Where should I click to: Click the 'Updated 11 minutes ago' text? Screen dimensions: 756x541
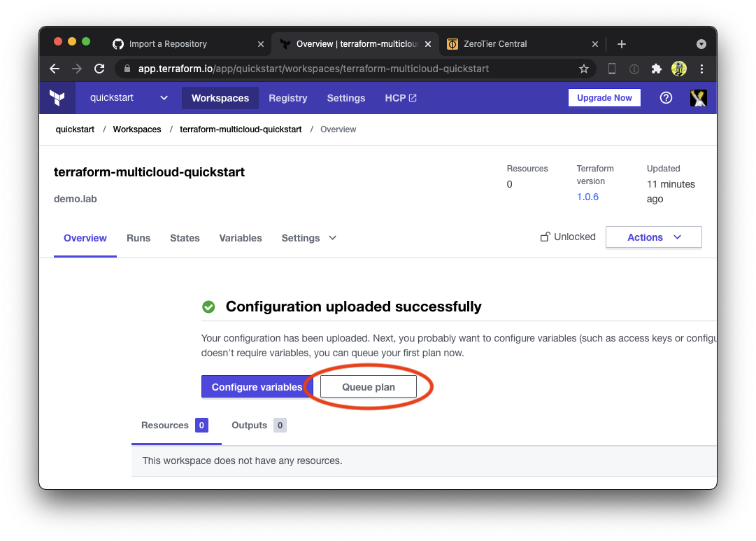(671, 184)
